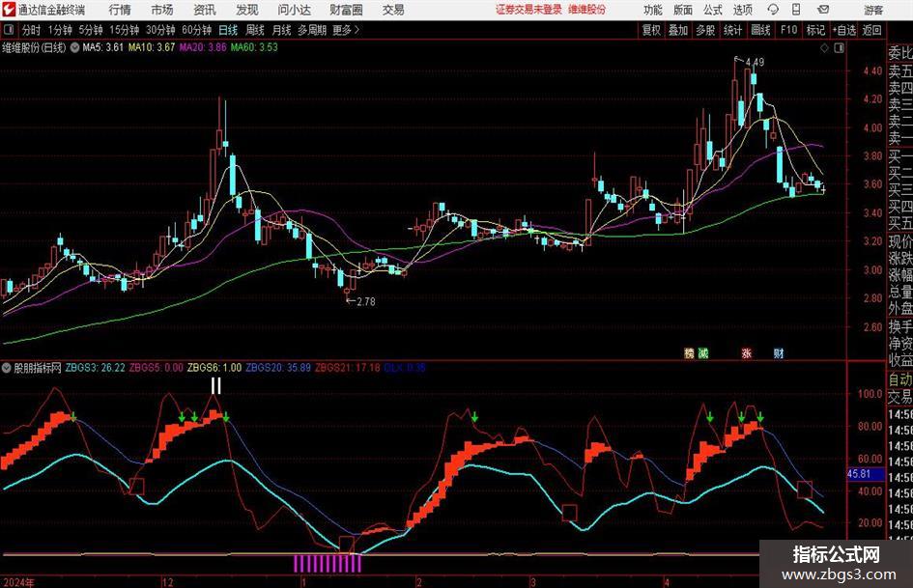The height and width of the screenshot is (588, 913).
Task: Toggle the panel icon left of 分时
Action: pos(8,30)
